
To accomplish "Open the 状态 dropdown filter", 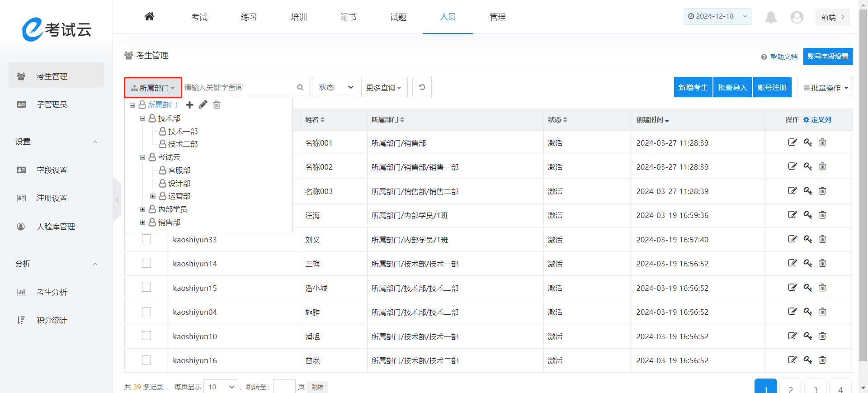I will coord(334,87).
